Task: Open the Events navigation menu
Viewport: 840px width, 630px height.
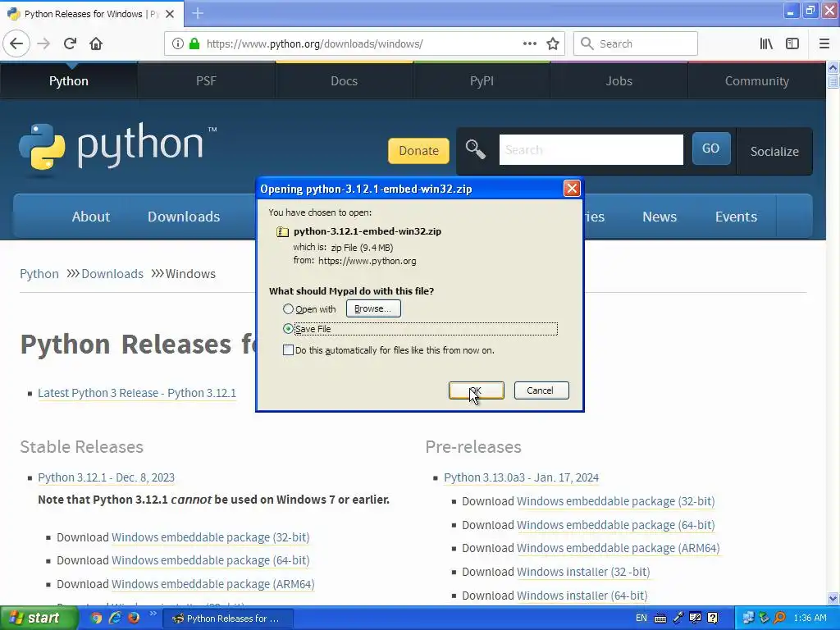Action: tap(736, 217)
